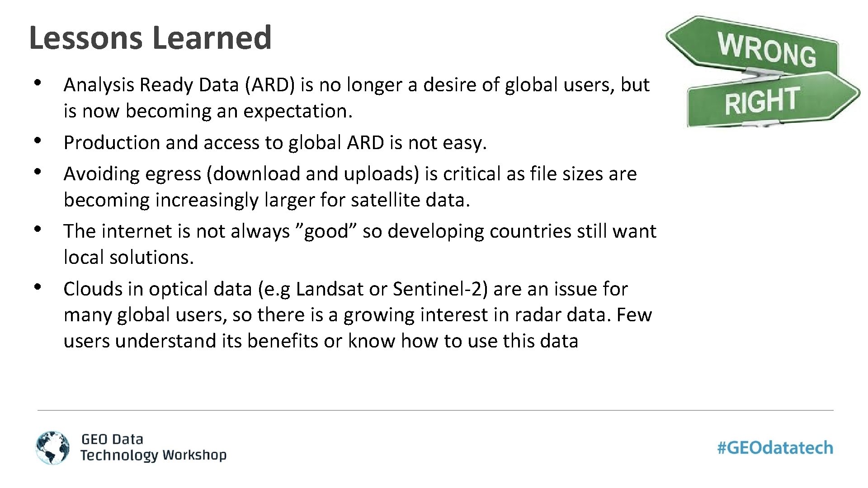Click the word "good" in quotes
868x488 pixels.
[x=326, y=231]
